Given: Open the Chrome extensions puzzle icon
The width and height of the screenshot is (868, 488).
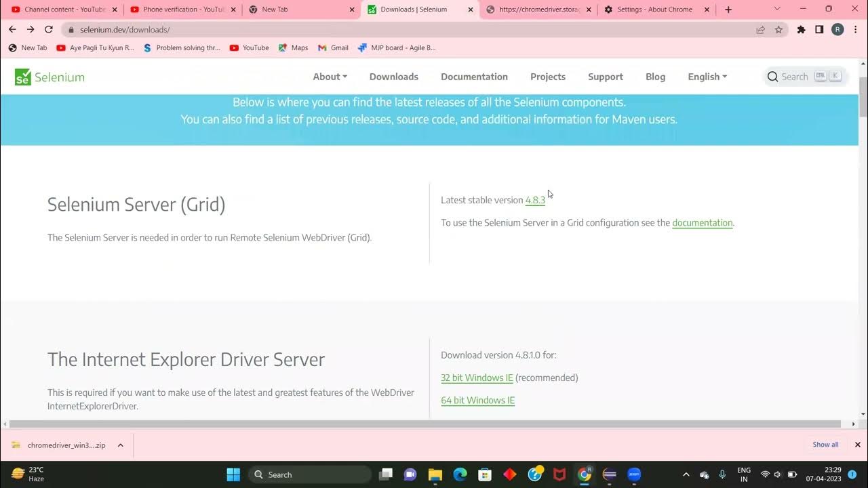Looking at the screenshot, I should 801,30.
